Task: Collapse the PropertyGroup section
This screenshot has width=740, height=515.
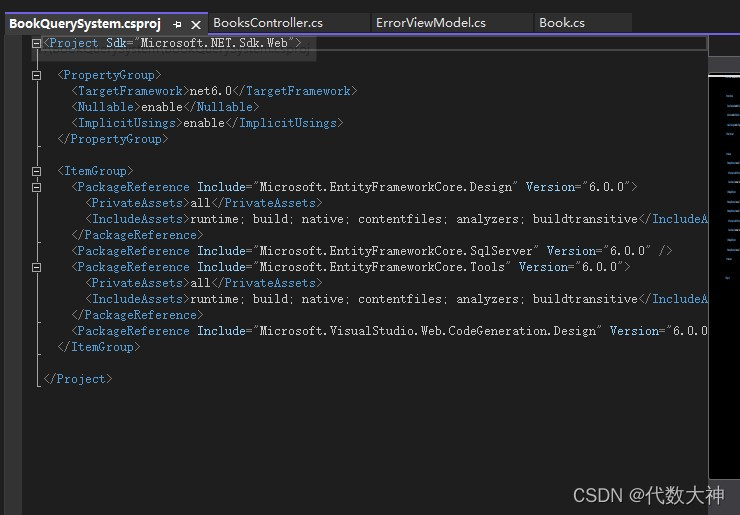Action: coord(36,75)
